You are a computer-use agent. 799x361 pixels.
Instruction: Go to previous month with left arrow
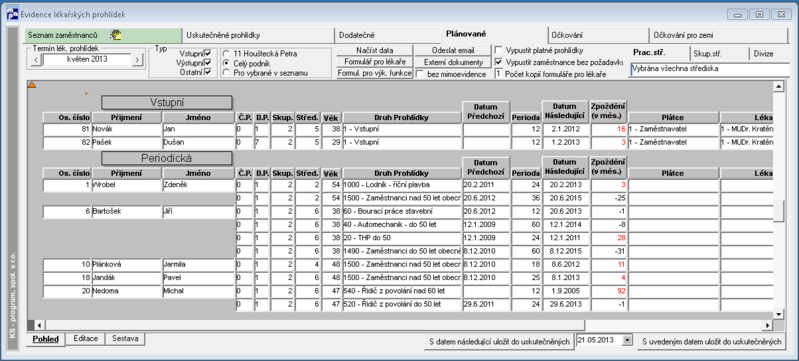coord(35,60)
